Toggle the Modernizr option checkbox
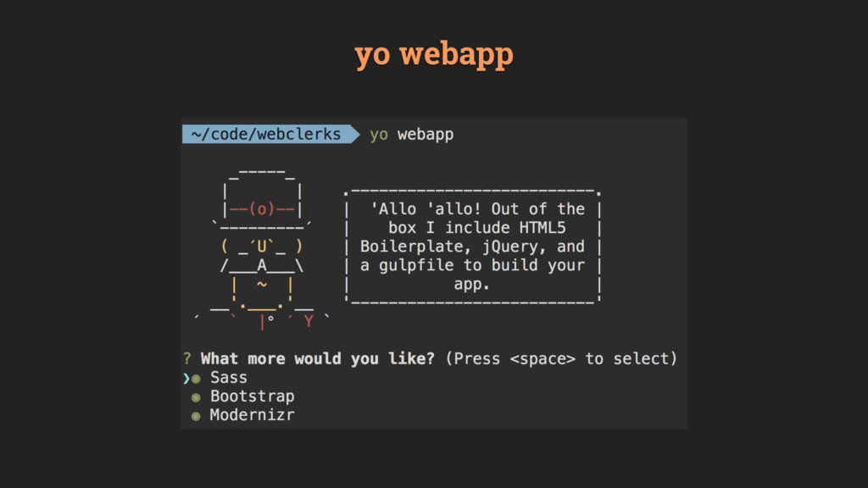Image resolution: width=868 pixels, height=488 pixels. tap(196, 416)
